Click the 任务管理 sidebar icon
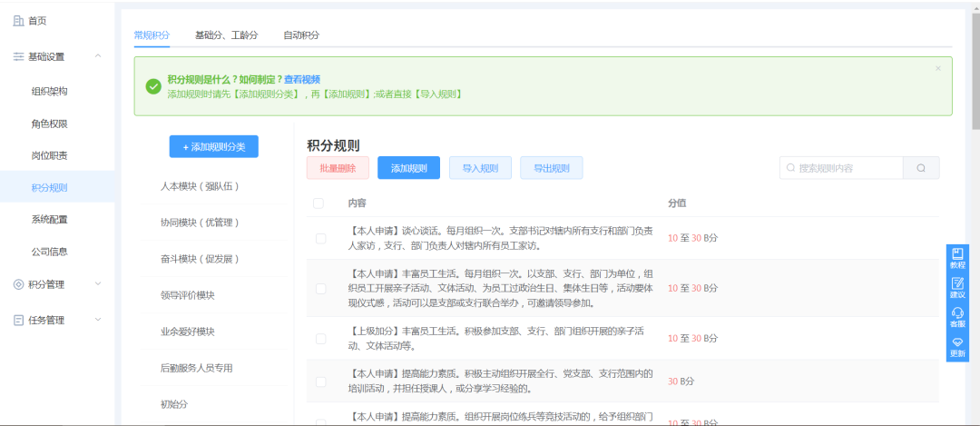The height and width of the screenshot is (426, 980). pyautogui.click(x=19, y=321)
